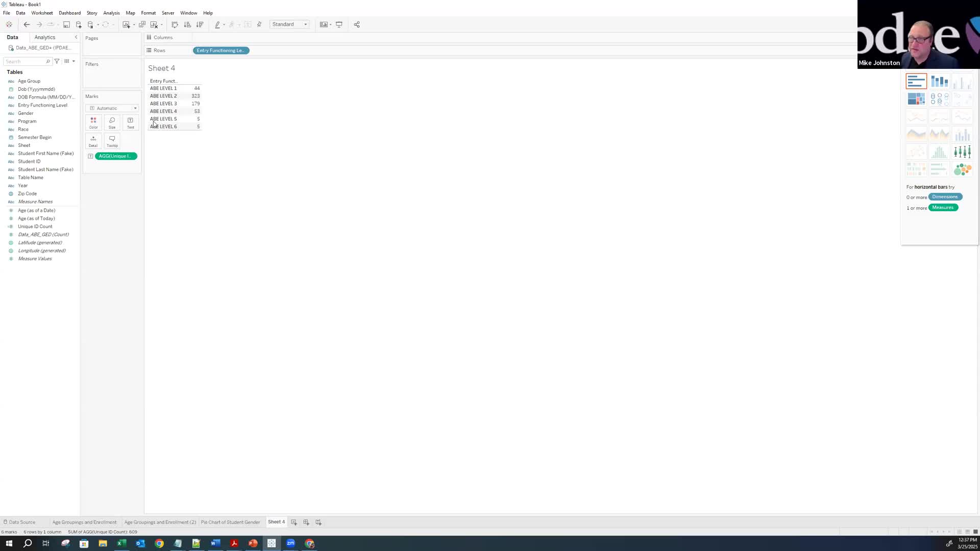Image resolution: width=980 pixels, height=551 pixels.
Task: Toggle the Highlight tool in the toolbar
Action: [218, 24]
